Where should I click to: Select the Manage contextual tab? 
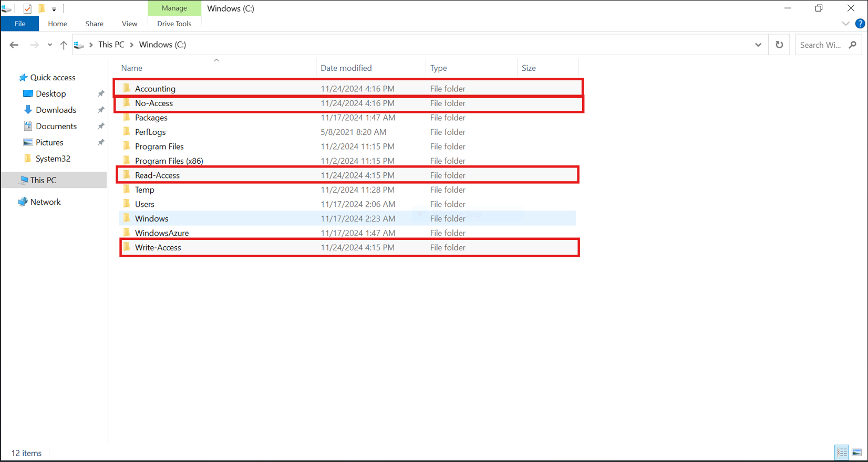click(174, 8)
